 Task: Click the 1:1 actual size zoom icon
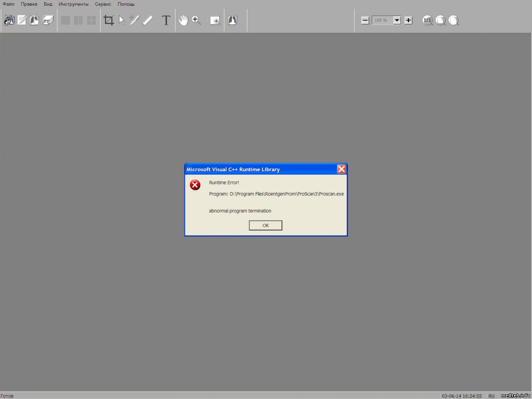tap(427, 20)
